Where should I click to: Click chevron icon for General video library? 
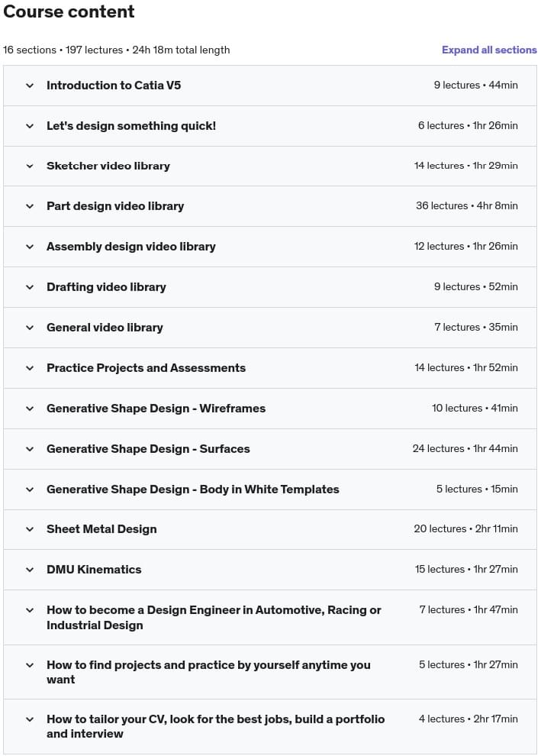click(30, 328)
